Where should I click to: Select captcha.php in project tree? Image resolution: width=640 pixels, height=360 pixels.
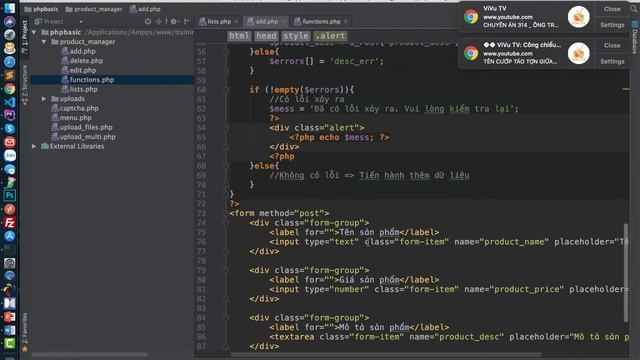79,108
